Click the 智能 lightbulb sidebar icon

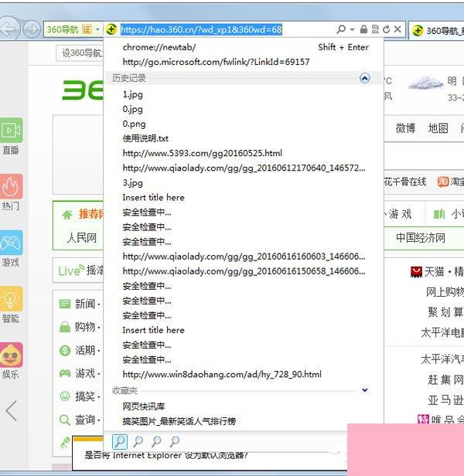pyautogui.click(x=11, y=299)
